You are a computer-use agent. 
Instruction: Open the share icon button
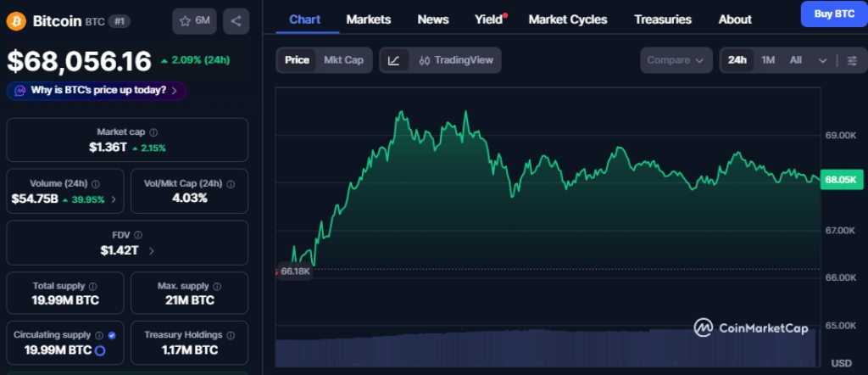coord(236,21)
